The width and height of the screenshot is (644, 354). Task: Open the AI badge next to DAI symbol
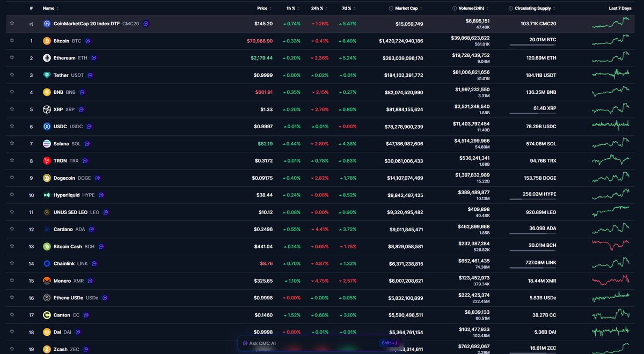coord(78,333)
